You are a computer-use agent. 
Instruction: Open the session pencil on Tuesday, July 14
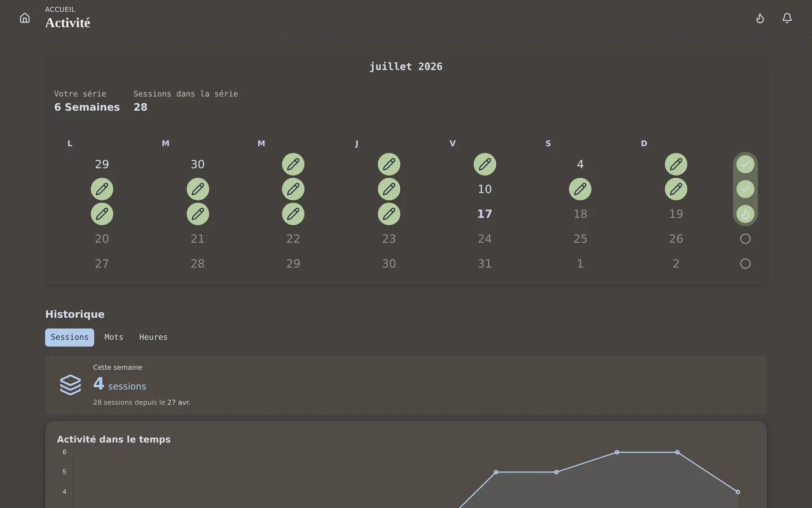click(198, 214)
